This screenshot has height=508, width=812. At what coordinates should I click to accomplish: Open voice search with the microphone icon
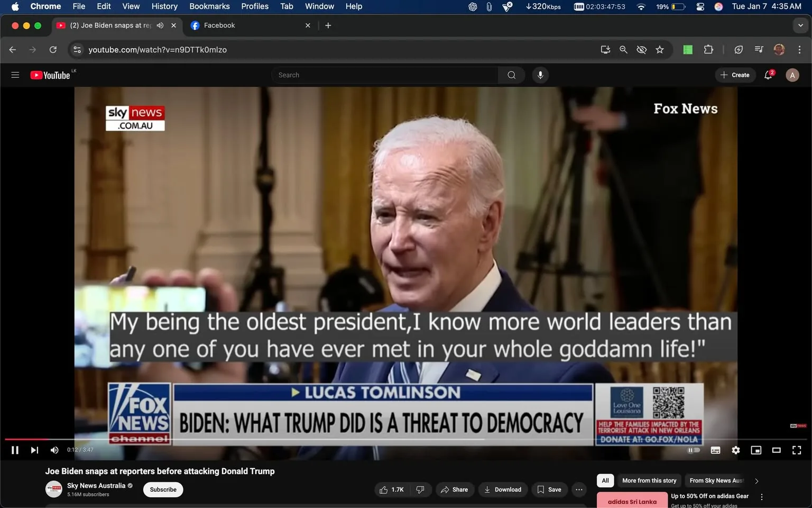point(540,75)
